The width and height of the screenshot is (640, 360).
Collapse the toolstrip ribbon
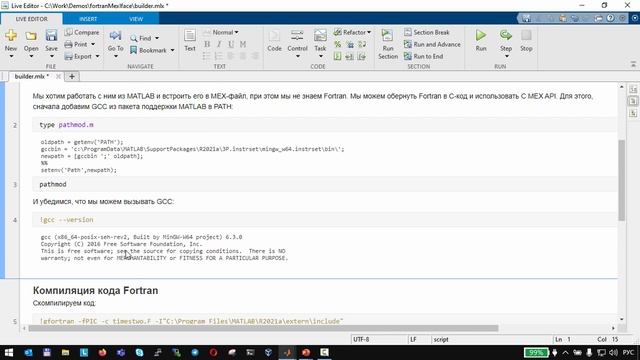[633, 64]
